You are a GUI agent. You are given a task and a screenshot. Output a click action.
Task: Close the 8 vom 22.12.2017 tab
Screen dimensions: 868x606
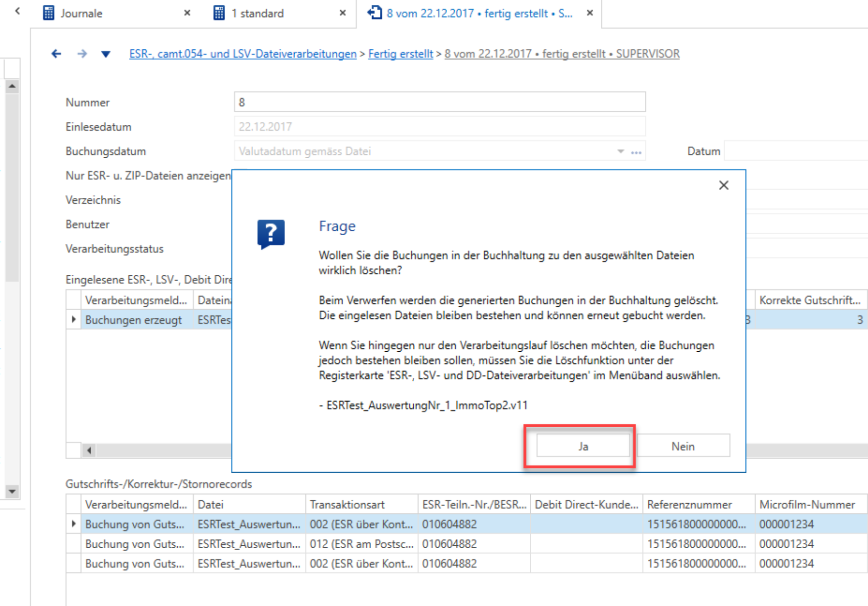(x=590, y=13)
